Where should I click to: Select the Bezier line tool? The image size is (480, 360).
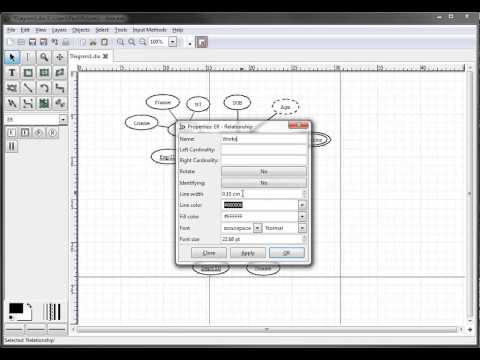coord(28,103)
